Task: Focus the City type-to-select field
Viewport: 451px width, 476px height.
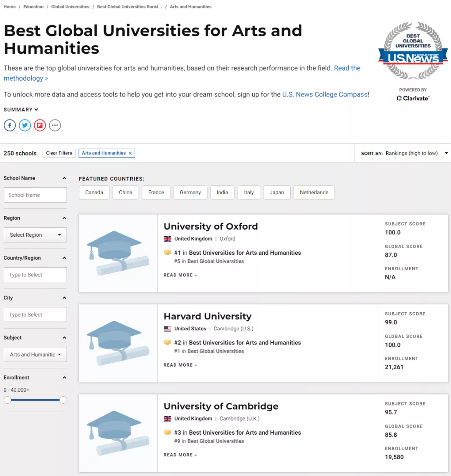Action: pos(35,314)
